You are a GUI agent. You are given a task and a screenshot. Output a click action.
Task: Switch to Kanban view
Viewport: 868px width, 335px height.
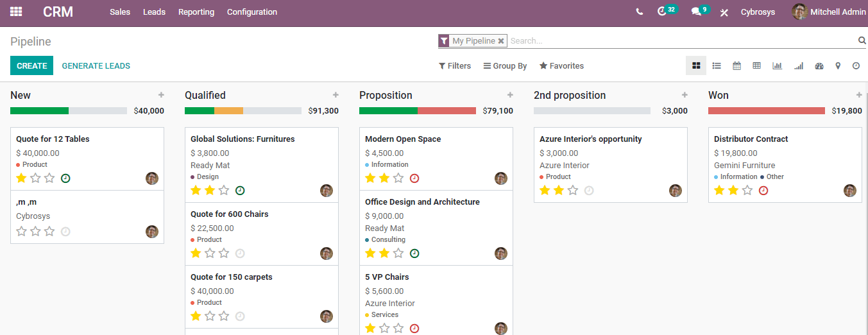coord(696,65)
